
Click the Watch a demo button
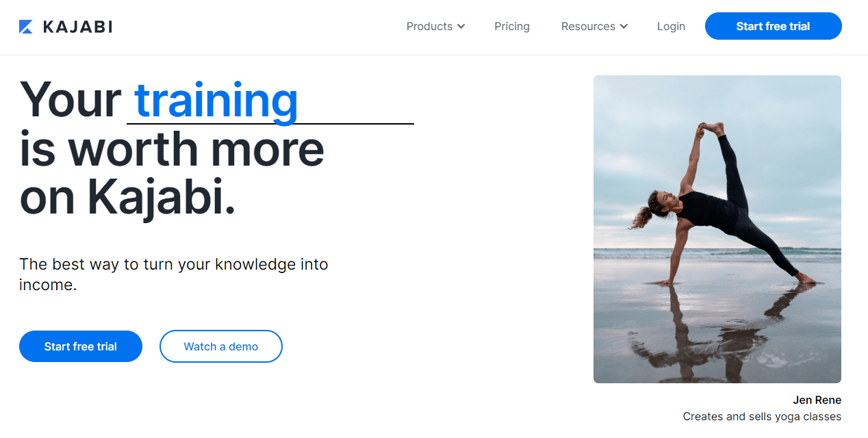(221, 346)
